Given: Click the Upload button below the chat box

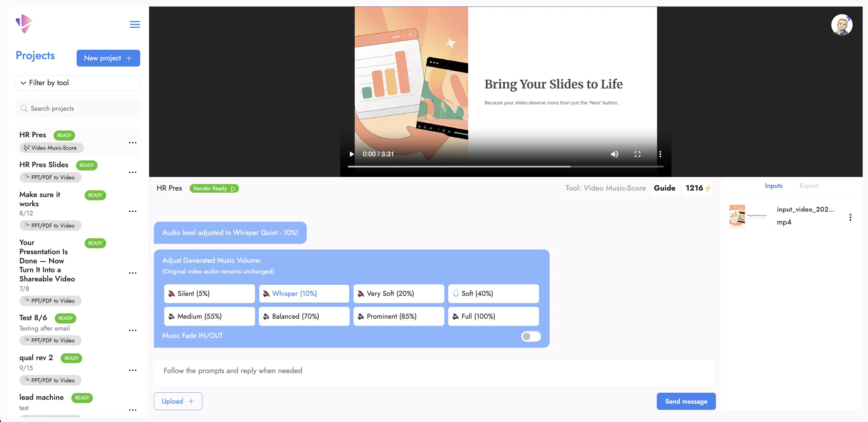Looking at the screenshot, I should pyautogui.click(x=178, y=401).
